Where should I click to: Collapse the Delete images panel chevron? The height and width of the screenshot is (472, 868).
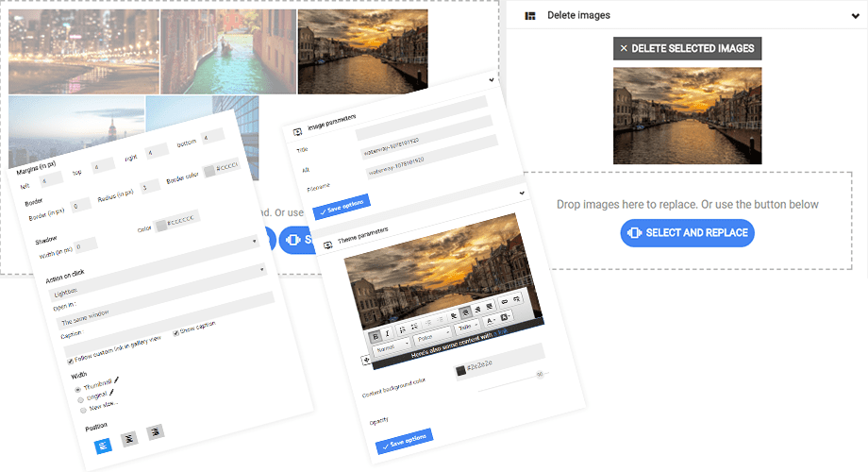click(855, 16)
